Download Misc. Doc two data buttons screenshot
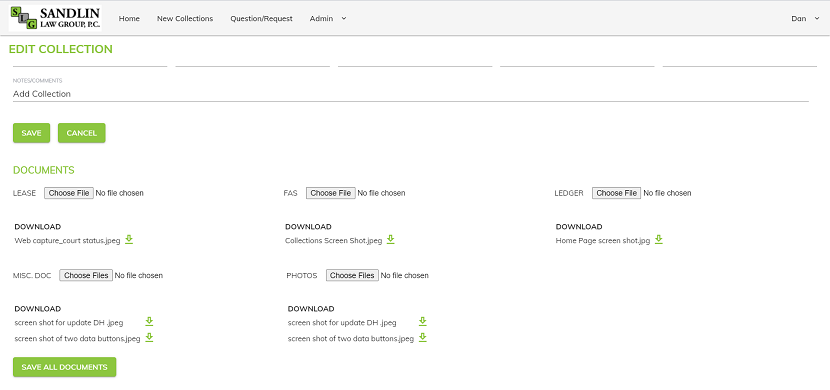The width and height of the screenshot is (830, 390). (149, 338)
